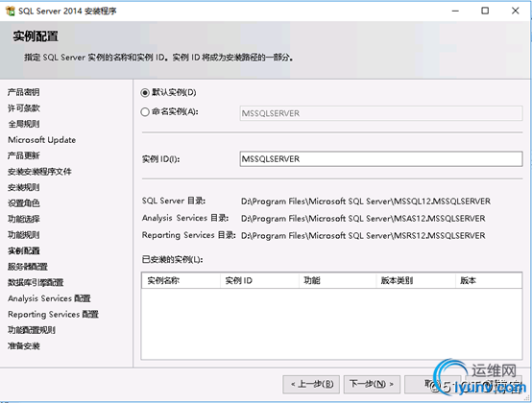Open the 设置角色 step in sidebar
532x403 pixels.
coord(24,203)
